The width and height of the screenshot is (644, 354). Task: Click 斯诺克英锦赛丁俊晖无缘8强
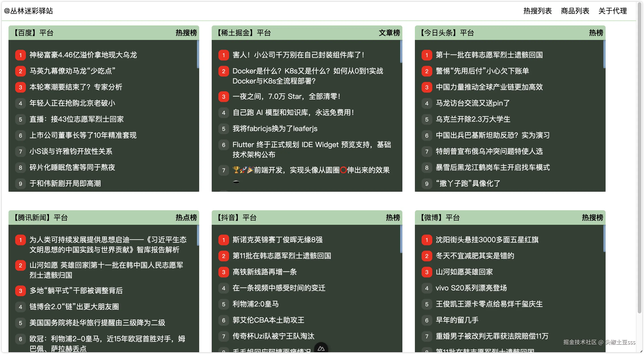pyautogui.click(x=278, y=240)
